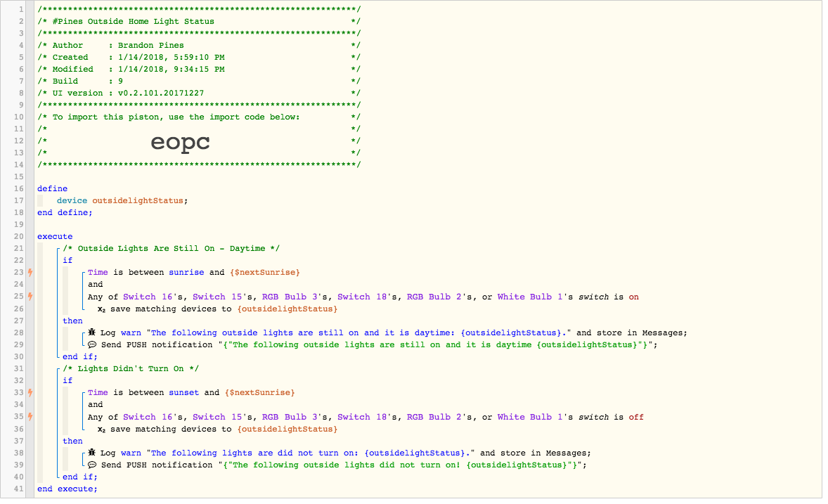Click 'RGB Bulb 3' in the line 25 condition
The width and height of the screenshot is (828, 504).
[290, 297]
